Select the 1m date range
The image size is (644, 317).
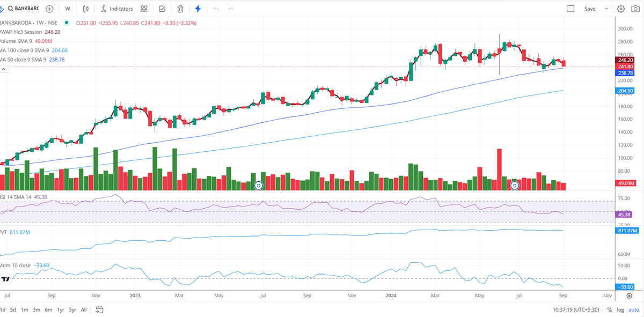click(x=24, y=309)
